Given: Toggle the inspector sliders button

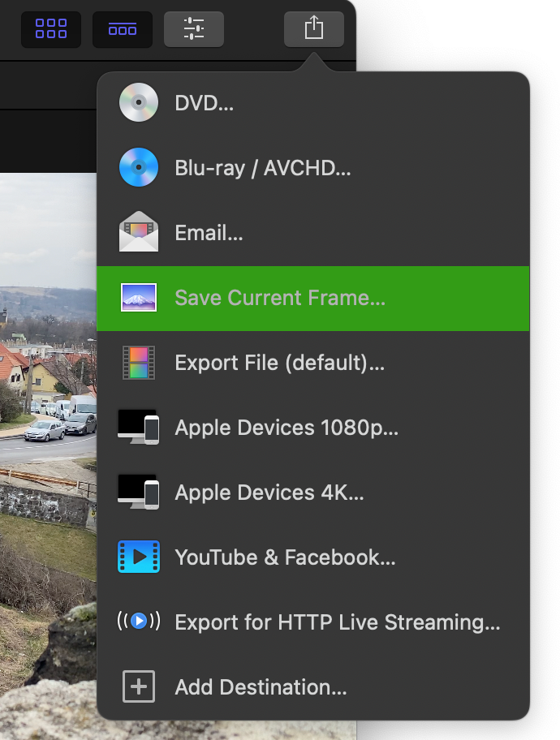Looking at the screenshot, I should pyautogui.click(x=194, y=29).
